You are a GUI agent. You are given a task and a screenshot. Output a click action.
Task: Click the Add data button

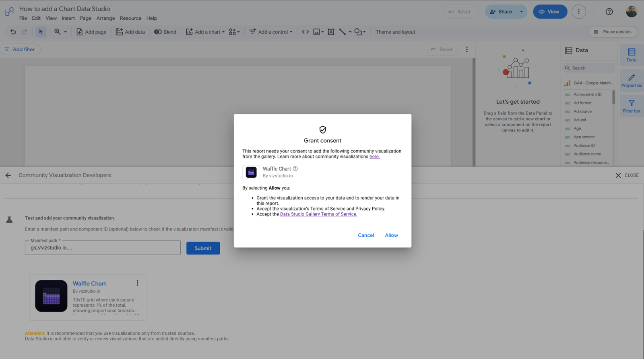(x=130, y=32)
